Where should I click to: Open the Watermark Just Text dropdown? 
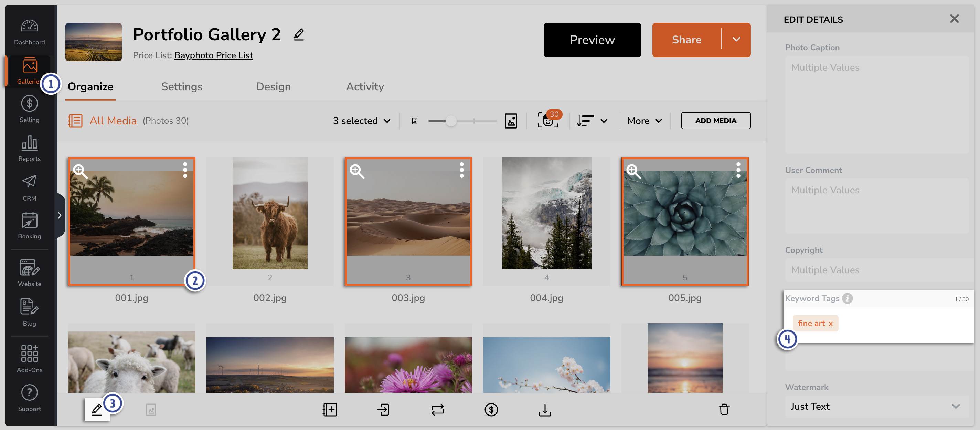(876, 406)
